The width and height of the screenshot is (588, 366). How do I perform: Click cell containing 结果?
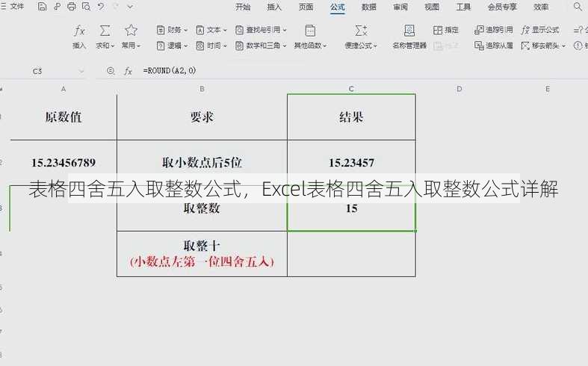pyautogui.click(x=351, y=117)
